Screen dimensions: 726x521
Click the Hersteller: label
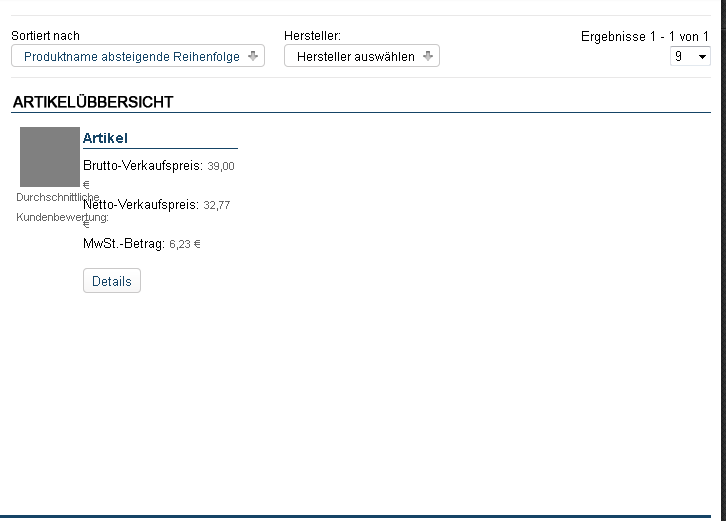pyautogui.click(x=312, y=36)
